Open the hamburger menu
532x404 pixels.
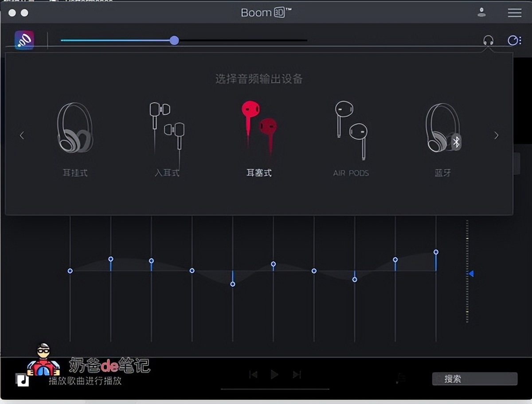(x=514, y=13)
